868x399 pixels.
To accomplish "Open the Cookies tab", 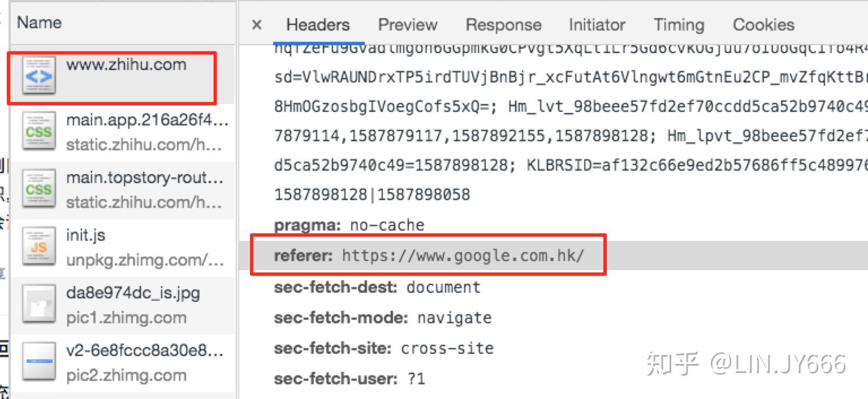I will (x=763, y=25).
